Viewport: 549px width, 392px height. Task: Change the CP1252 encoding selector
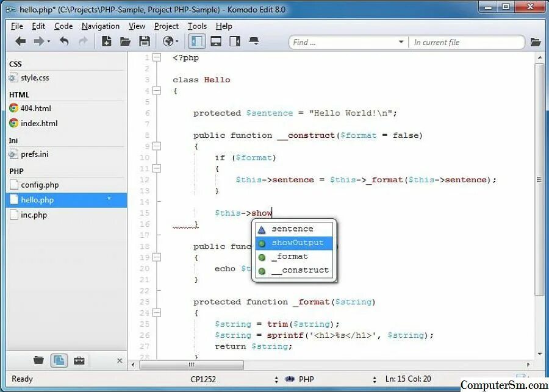click(x=234, y=379)
